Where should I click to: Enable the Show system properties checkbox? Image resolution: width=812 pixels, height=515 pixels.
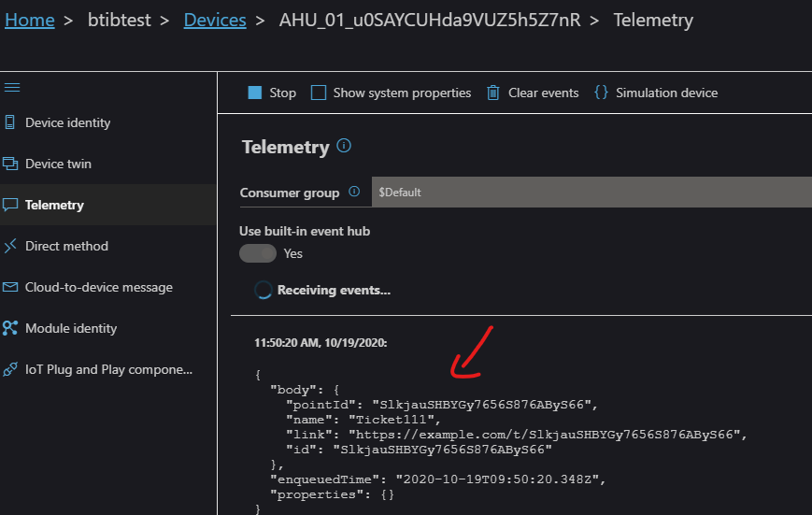pos(319,93)
